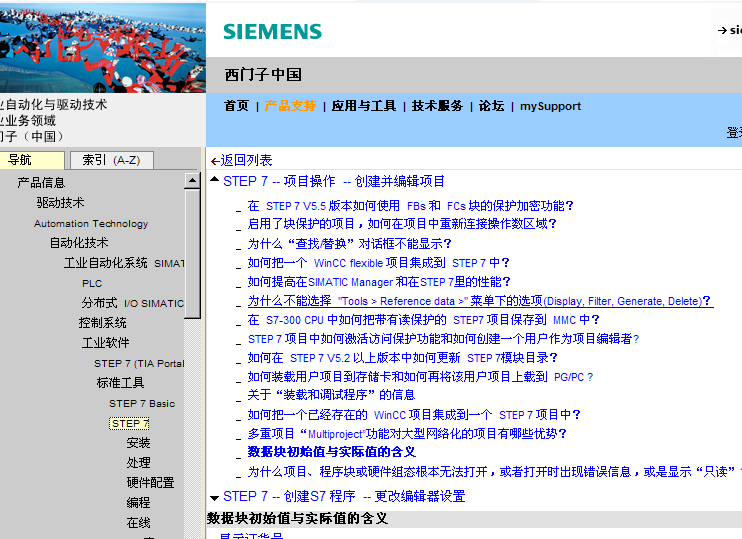Image resolution: width=742 pixels, height=539 pixels.
Task: Click the sidebar scrollbar up arrow
Action: 192,181
